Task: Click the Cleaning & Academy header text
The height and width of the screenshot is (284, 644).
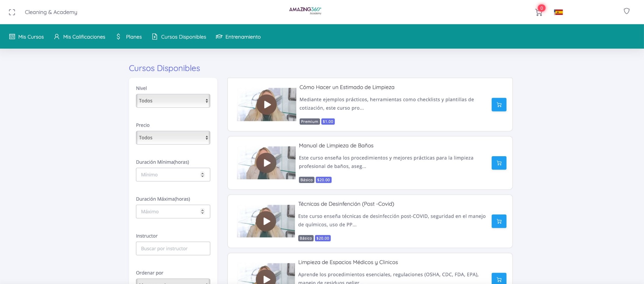Action: point(51,12)
